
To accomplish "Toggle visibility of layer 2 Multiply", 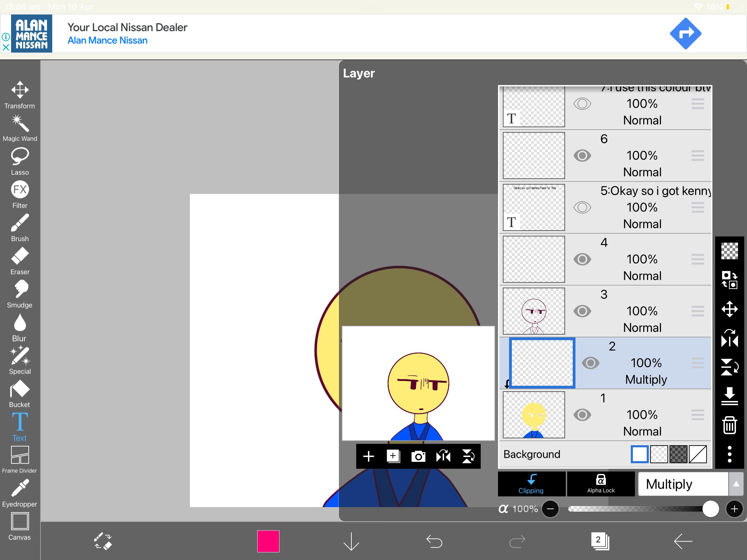I will pos(591,363).
